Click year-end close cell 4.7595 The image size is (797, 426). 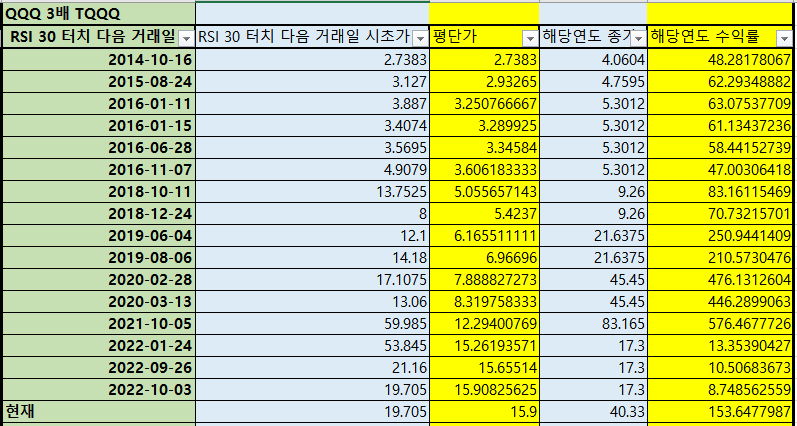pos(593,81)
